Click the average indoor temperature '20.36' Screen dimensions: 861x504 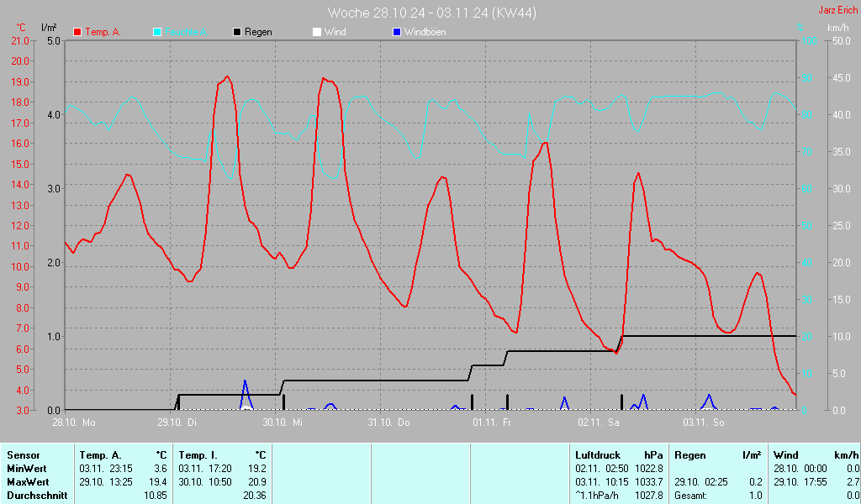tap(255, 496)
